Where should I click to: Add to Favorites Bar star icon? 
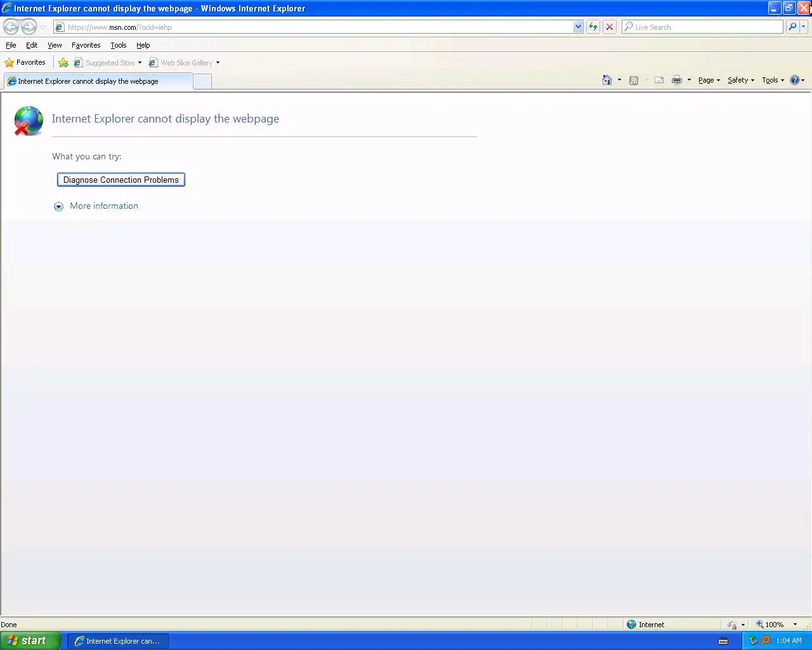coord(63,62)
